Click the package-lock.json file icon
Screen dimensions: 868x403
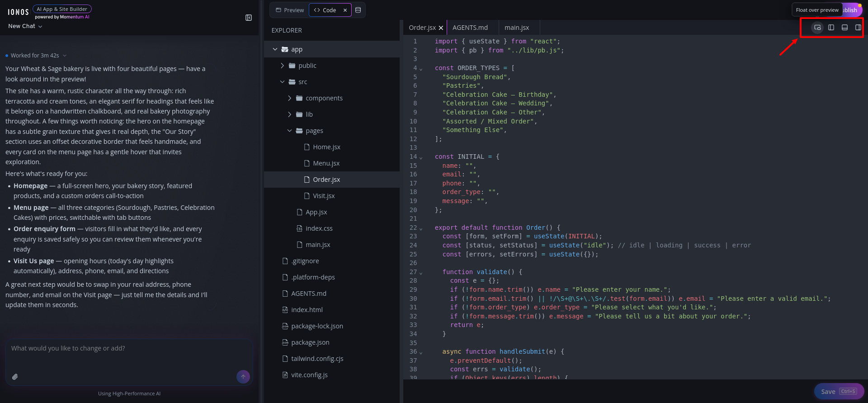click(x=285, y=326)
